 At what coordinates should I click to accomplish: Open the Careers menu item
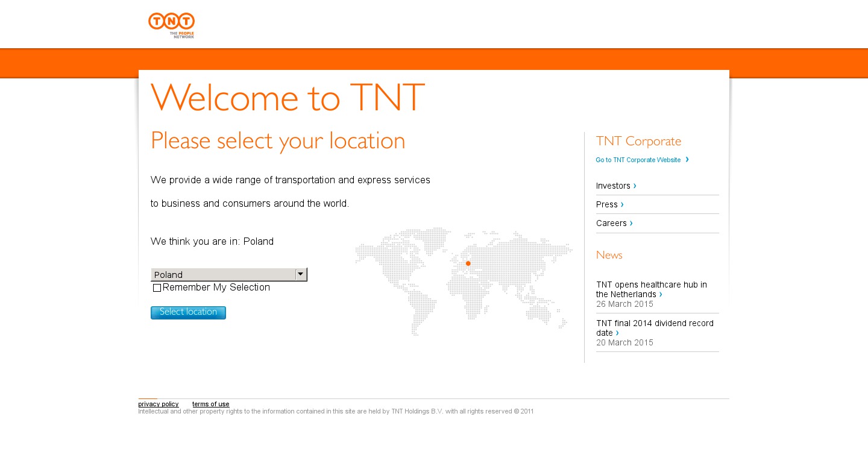click(x=611, y=223)
